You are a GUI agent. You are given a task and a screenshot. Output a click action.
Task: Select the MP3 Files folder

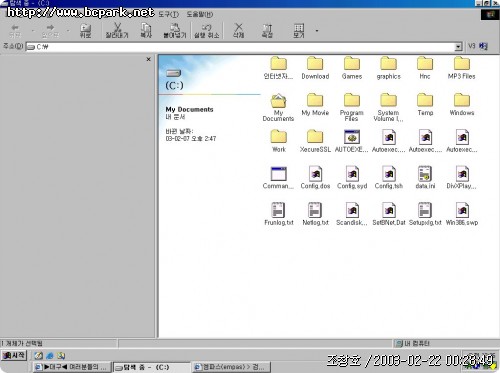click(x=462, y=68)
